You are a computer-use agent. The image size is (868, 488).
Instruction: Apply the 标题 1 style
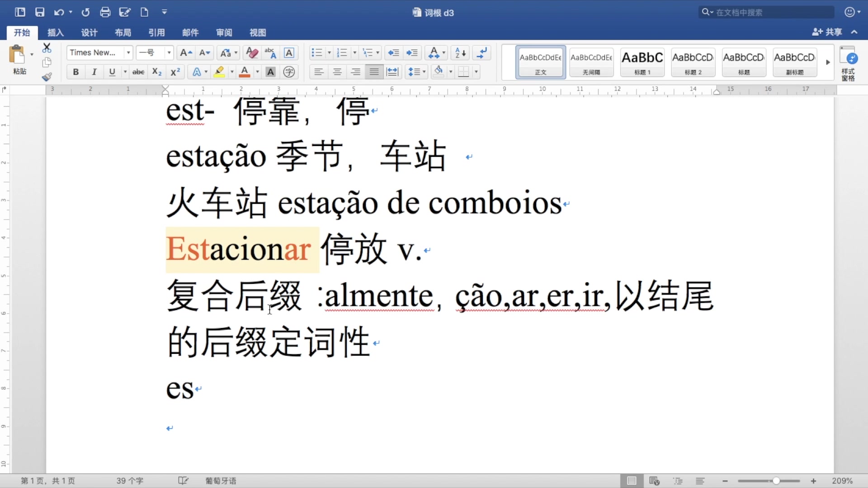[642, 62]
